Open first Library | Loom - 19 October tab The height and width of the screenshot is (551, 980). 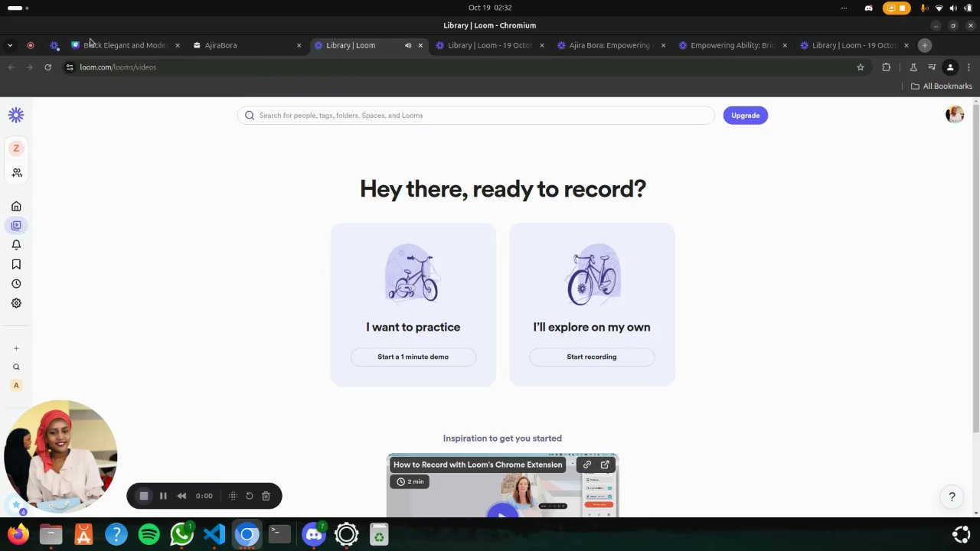click(x=489, y=45)
